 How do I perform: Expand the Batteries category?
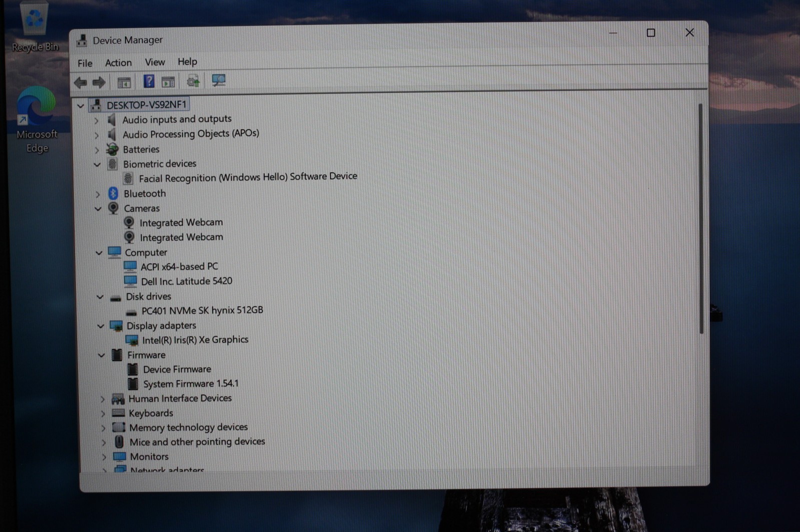coord(97,150)
